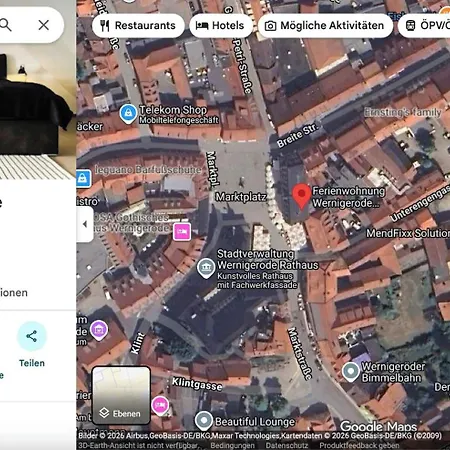Clear the search with the X button
This screenshot has height=450, width=450.
point(44,25)
